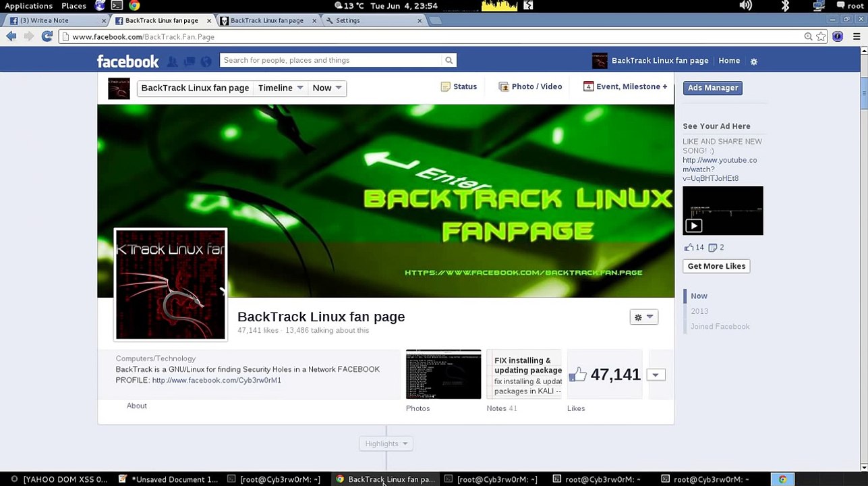Viewport: 868px width, 486px height.
Task: Click the zoom magnifier icon in address bar
Action: (808, 36)
